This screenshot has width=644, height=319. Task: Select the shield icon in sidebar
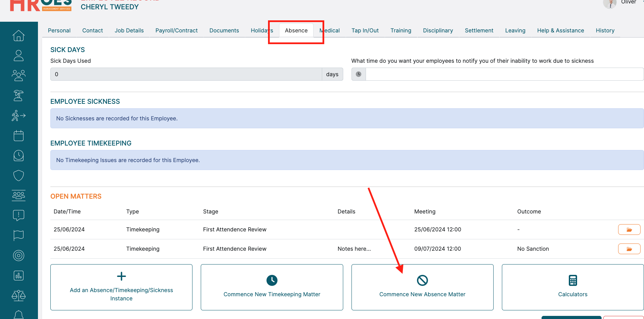(19, 176)
